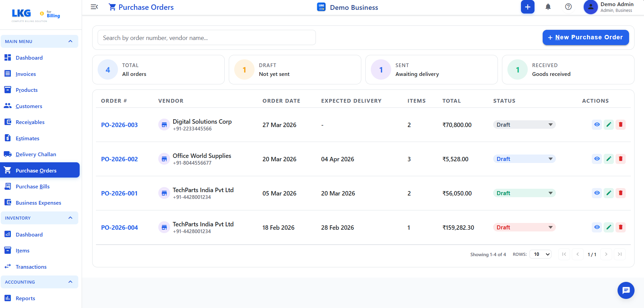Edit order PO-2026-002 with pencil icon
Viewport: 644px width, 308px height.
(x=609, y=159)
